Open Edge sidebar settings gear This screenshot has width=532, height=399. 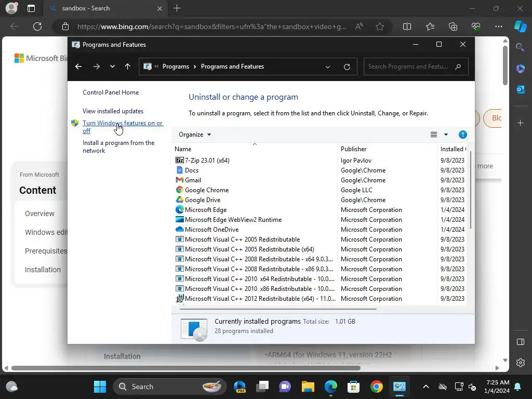coord(520,363)
